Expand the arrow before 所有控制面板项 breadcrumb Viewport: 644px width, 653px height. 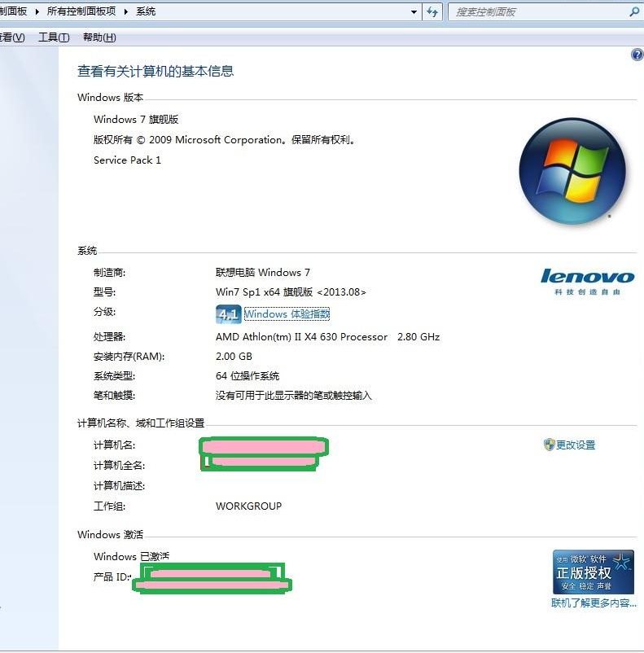coord(37,12)
